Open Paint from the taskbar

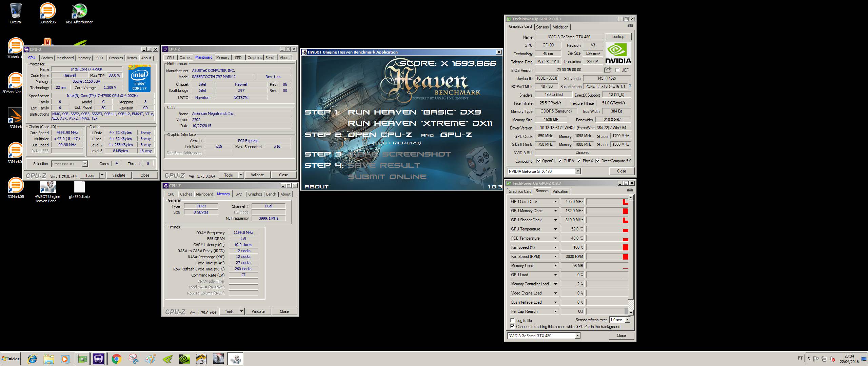[150, 359]
